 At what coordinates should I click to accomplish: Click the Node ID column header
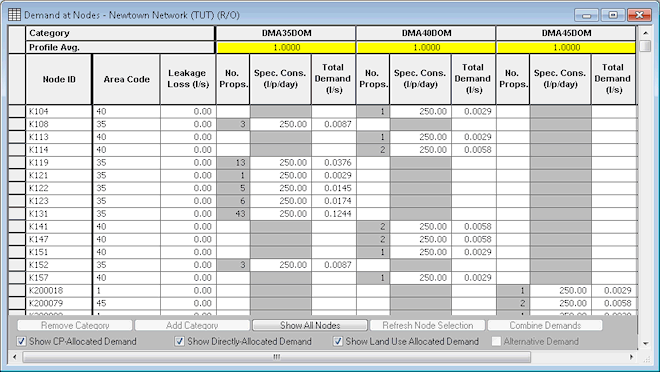click(59, 79)
